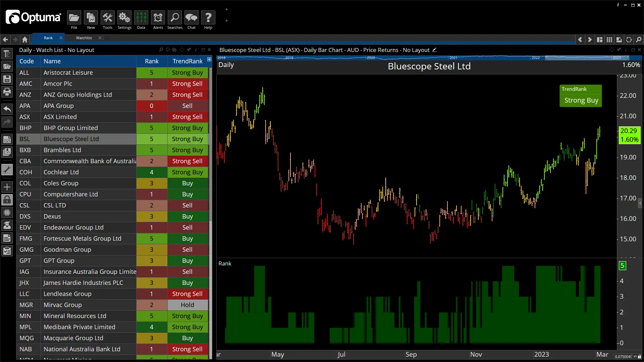The height and width of the screenshot is (362, 644).
Task: Maximize the Watch List panel
Action: (203, 50)
